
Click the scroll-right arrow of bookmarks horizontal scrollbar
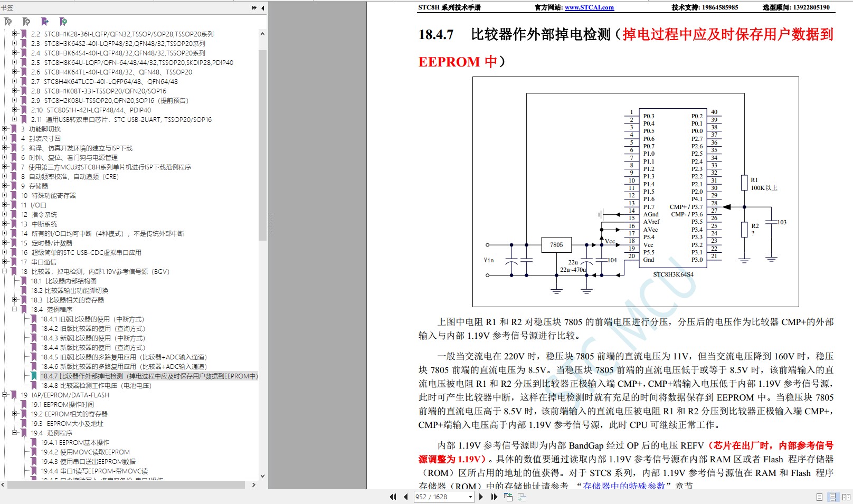pyautogui.click(x=253, y=484)
